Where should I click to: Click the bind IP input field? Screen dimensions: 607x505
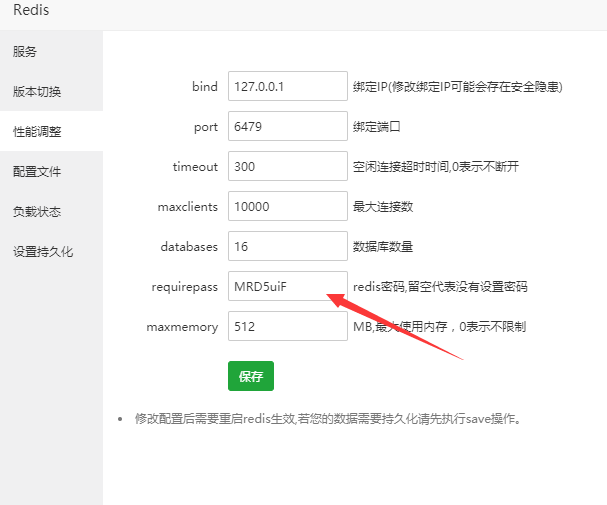pyautogui.click(x=288, y=86)
